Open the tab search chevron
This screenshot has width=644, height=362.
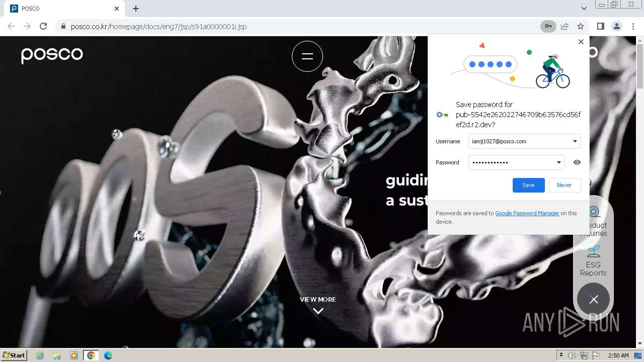click(x=584, y=9)
